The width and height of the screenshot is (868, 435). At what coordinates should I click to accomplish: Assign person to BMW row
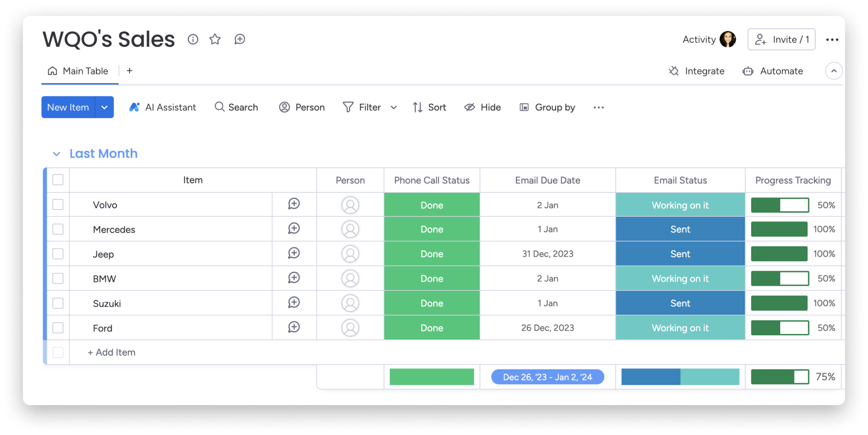(x=350, y=278)
